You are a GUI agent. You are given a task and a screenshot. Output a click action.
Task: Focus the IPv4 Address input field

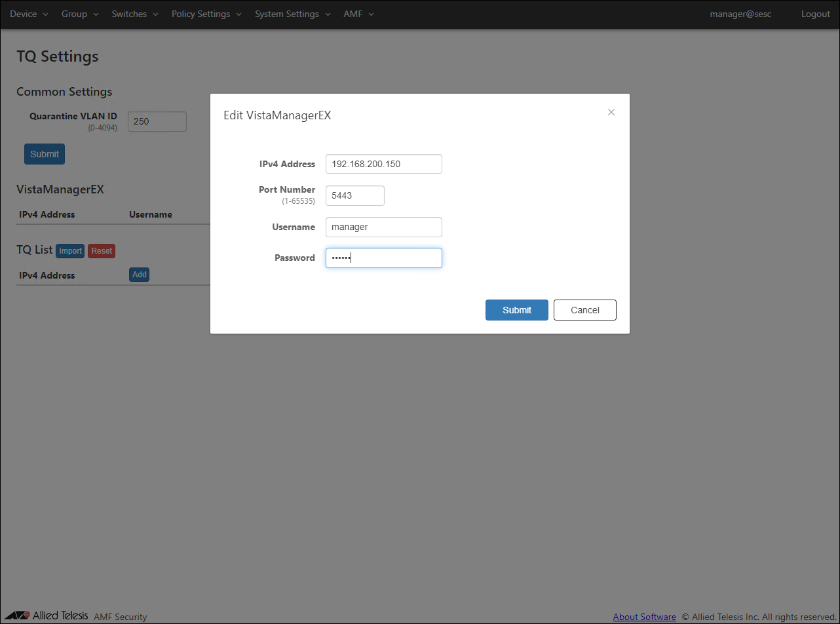pos(383,164)
